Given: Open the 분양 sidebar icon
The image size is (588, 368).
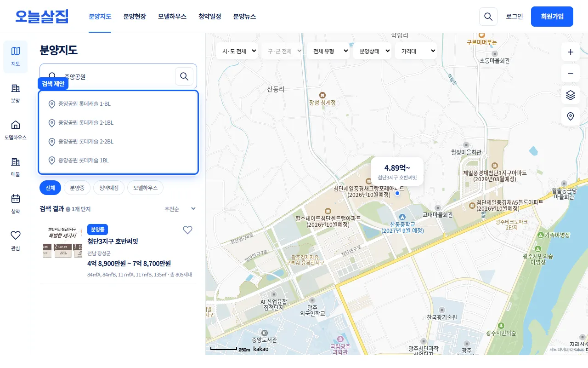Looking at the screenshot, I should [x=16, y=93].
